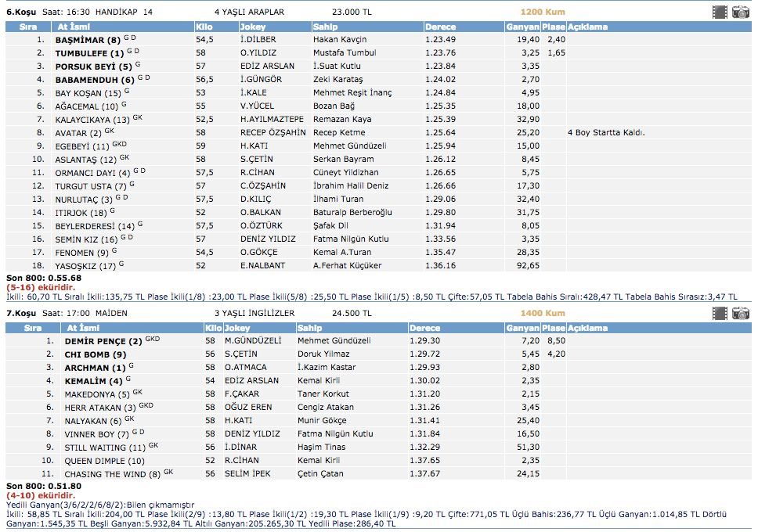Screen dimensions: 758x532
Task: Open jockey SELİM İPEK link
Action: point(248,474)
